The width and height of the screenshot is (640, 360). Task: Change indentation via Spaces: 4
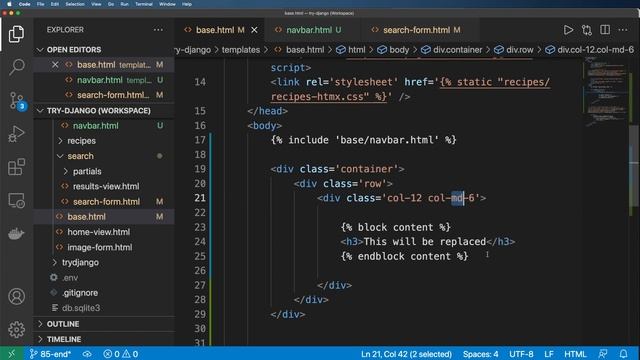click(x=480, y=354)
